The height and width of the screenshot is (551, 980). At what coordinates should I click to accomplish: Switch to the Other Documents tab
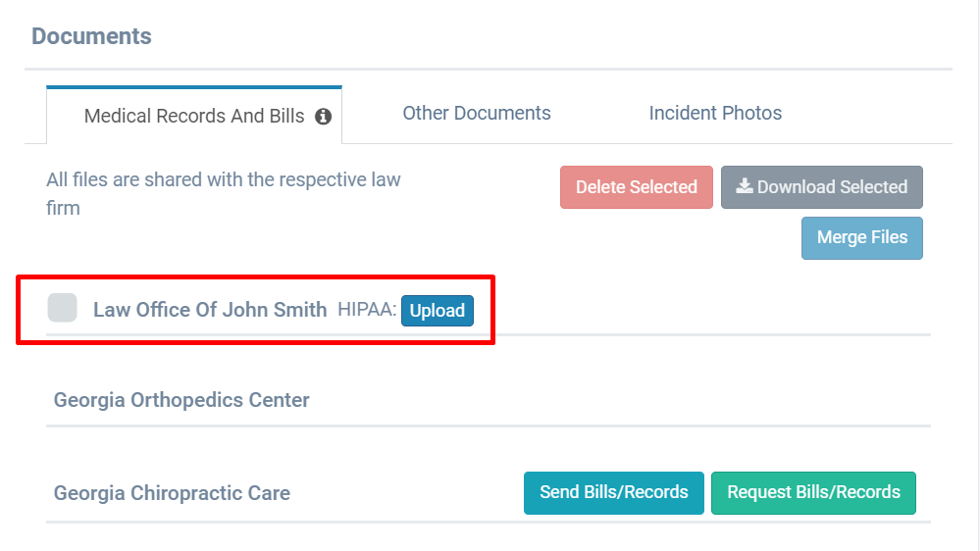pyautogui.click(x=476, y=113)
